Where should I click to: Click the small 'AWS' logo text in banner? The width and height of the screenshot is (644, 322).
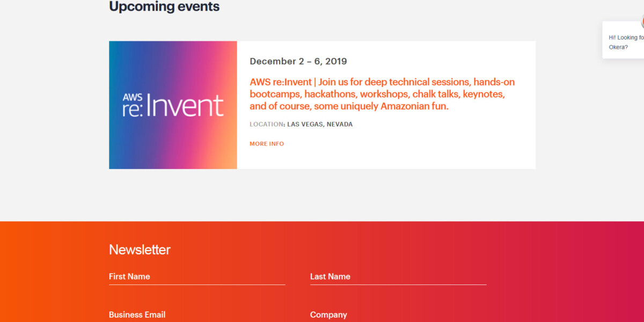click(132, 97)
